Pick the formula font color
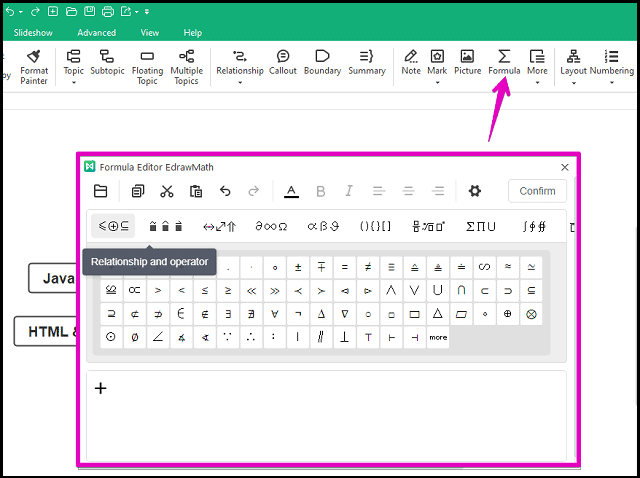 click(x=291, y=191)
